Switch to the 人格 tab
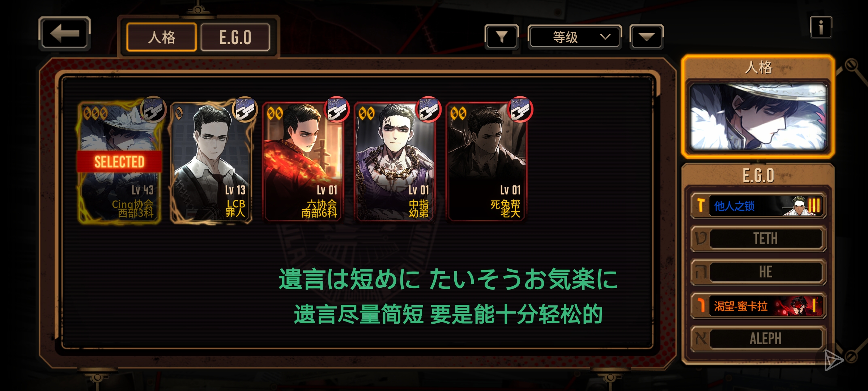This screenshot has height=391, width=868. [x=161, y=37]
